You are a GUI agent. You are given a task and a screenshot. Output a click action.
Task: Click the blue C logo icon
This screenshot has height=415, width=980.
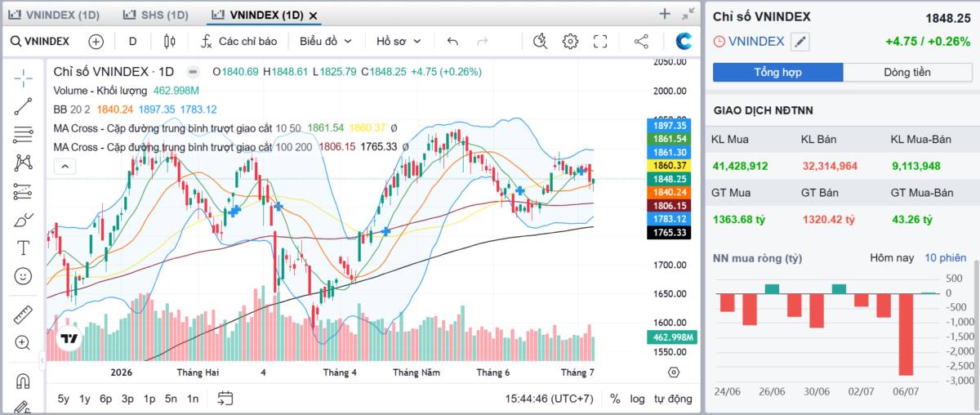coord(684,41)
